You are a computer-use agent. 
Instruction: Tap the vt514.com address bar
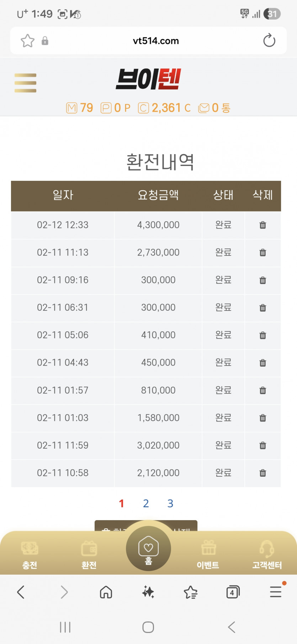tap(156, 41)
